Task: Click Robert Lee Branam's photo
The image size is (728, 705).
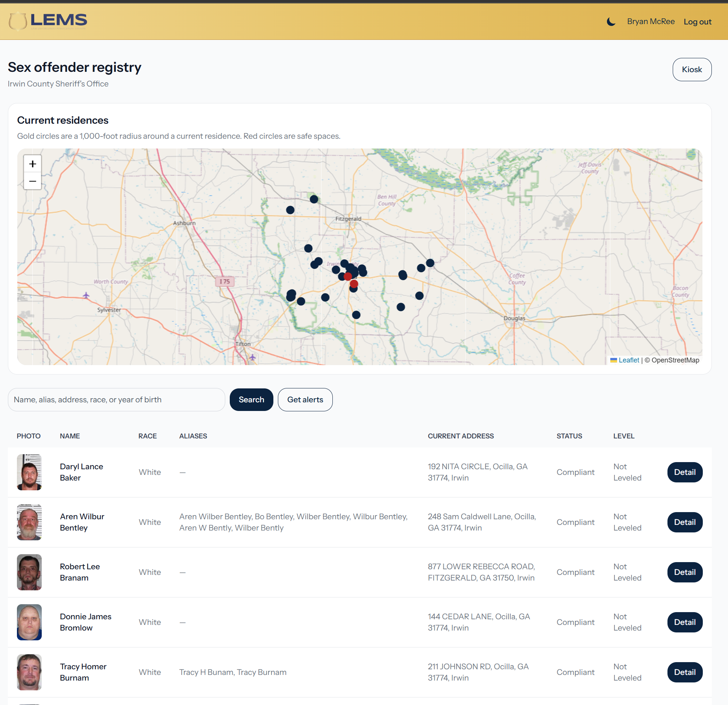Action: (29, 572)
